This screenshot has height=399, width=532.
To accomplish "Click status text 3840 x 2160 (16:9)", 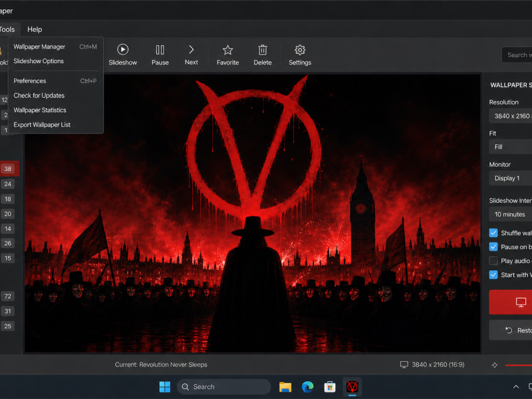I will [438, 364].
